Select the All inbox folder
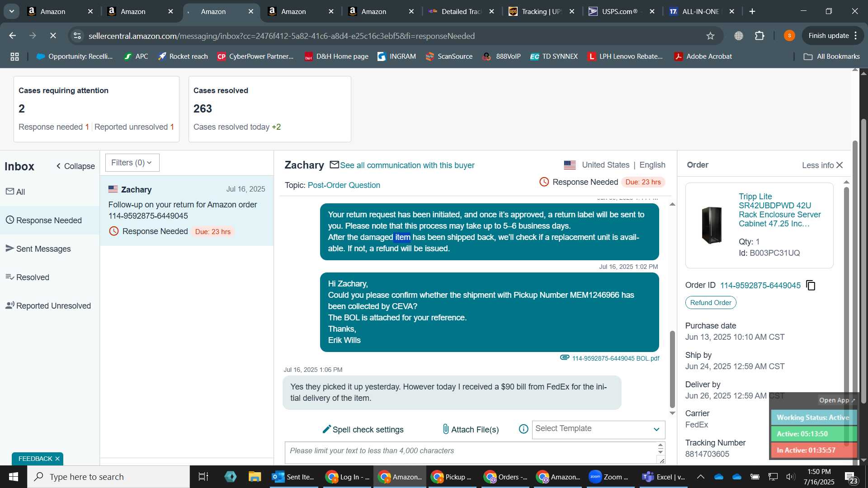Screen dimensions: 868x488 pos(50,192)
